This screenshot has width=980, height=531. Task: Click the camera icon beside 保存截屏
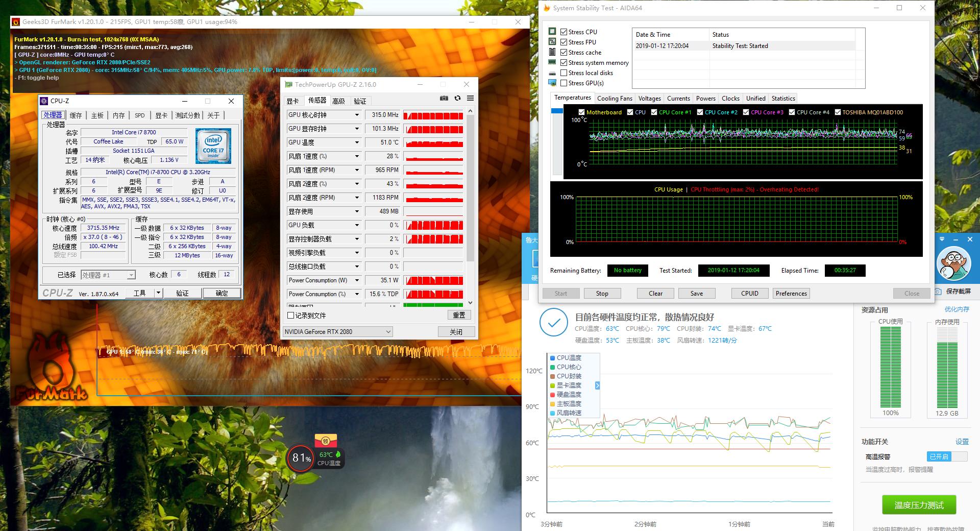(938, 292)
